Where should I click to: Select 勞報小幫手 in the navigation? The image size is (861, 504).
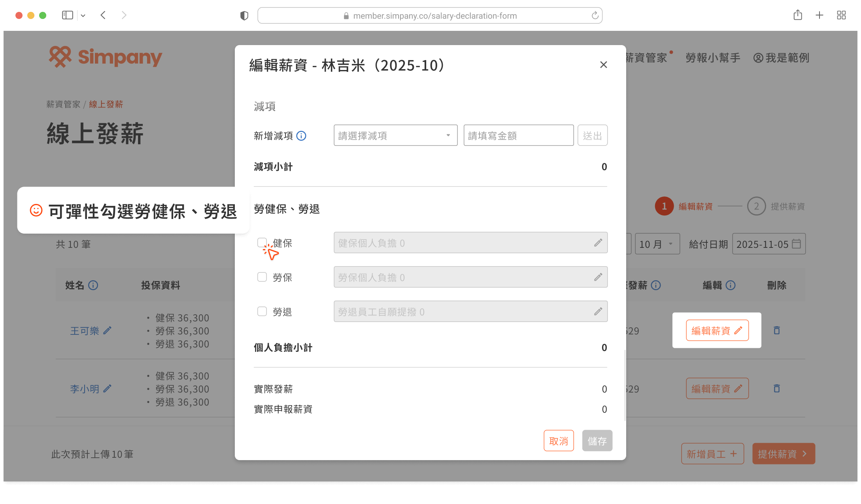(712, 58)
